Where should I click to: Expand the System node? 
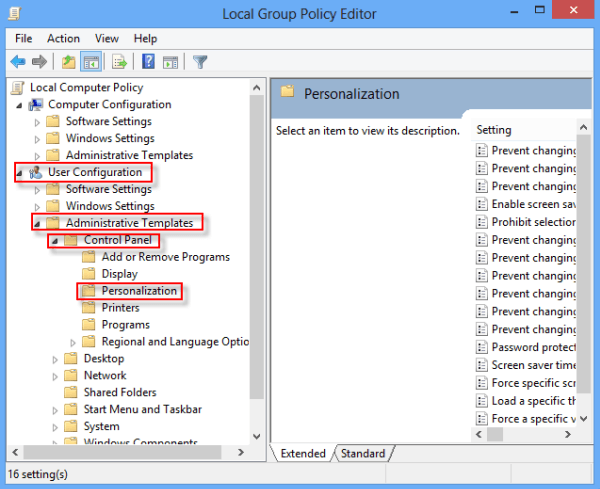[x=55, y=427]
